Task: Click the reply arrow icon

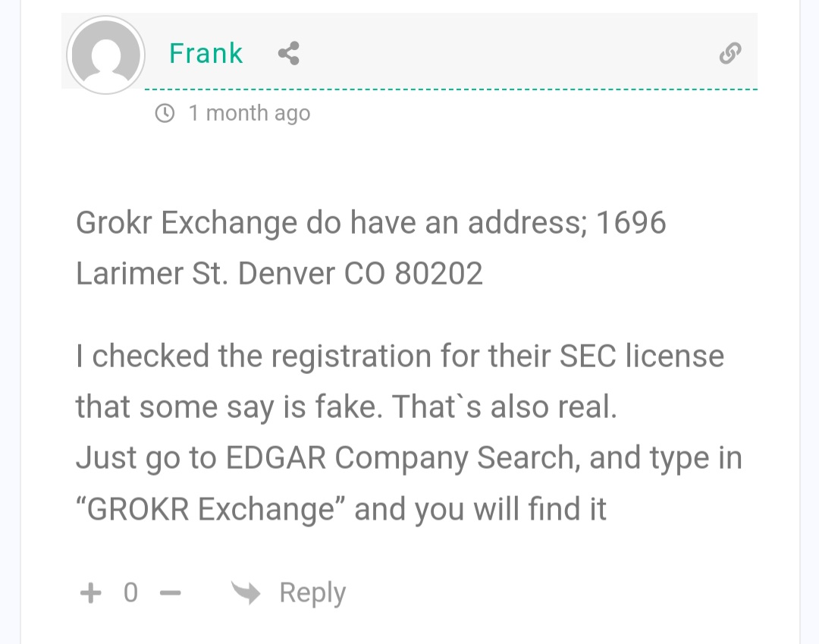Action: [x=246, y=592]
